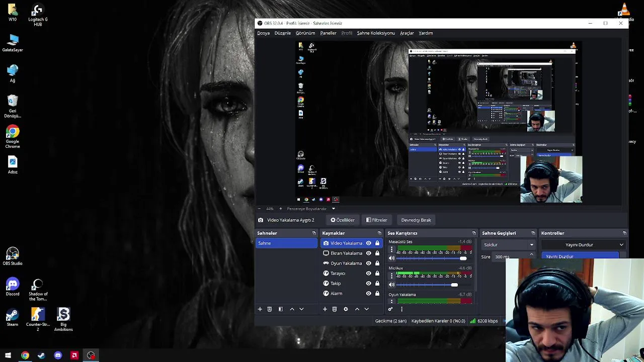Remove selected source with trash icon
The height and width of the screenshot is (362, 644).
335,309
